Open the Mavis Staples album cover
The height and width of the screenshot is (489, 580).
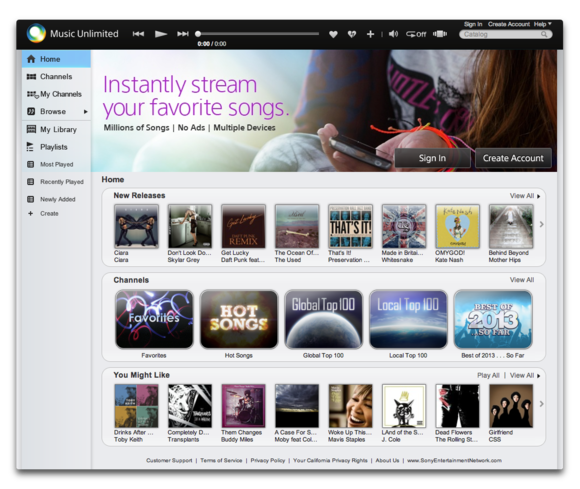pos(350,406)
